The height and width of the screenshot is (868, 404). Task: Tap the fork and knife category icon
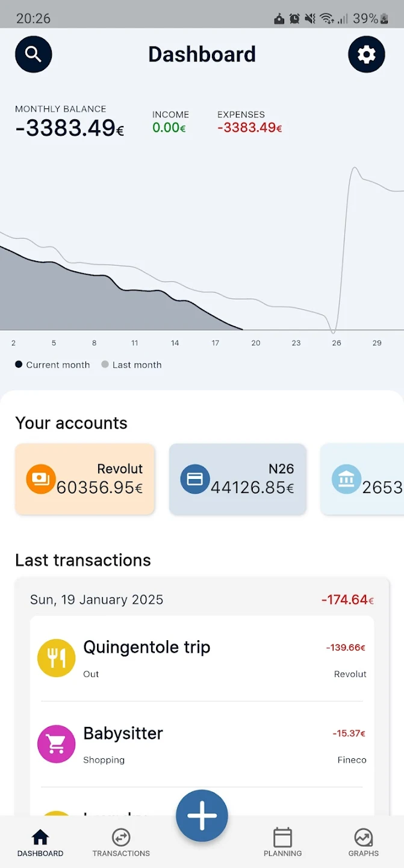[x=56, y=658]
